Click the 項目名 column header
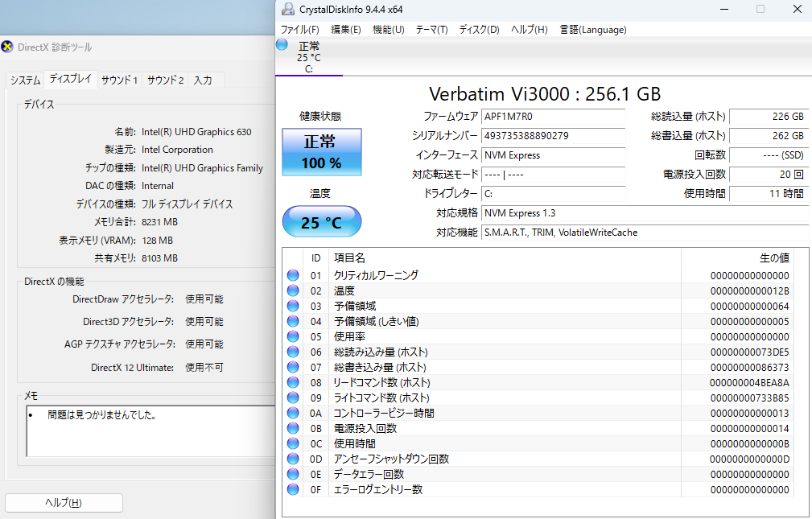 coord(505,257)
